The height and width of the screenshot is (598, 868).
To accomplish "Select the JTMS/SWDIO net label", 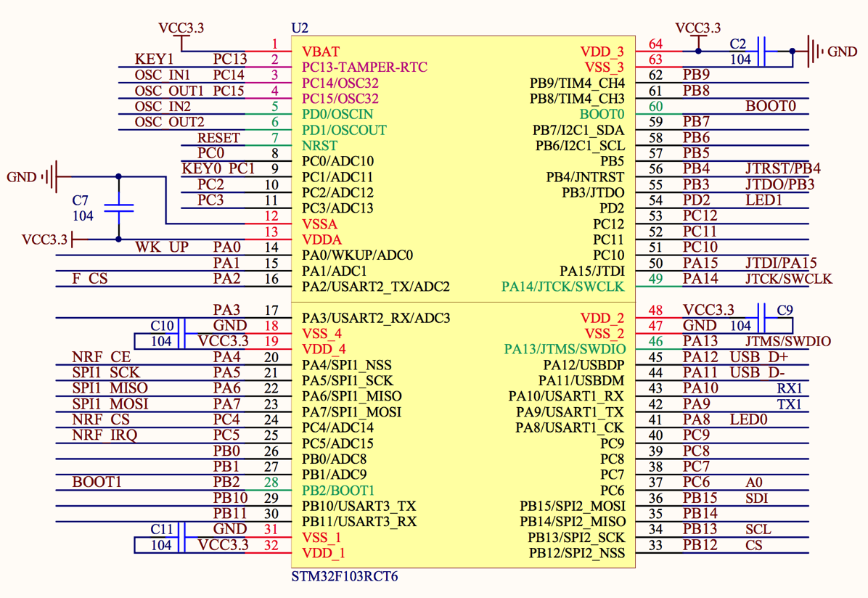I will (x=787, y=341).
